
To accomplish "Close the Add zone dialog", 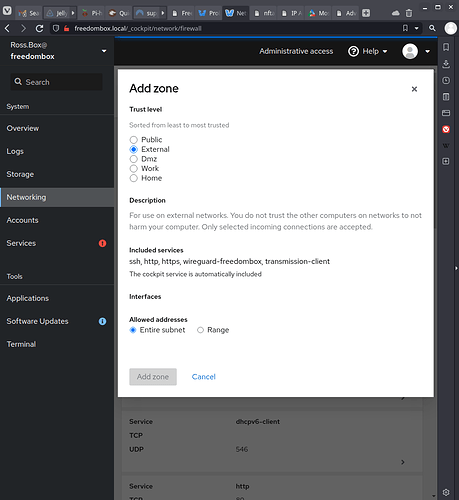I will pos(414,89).
